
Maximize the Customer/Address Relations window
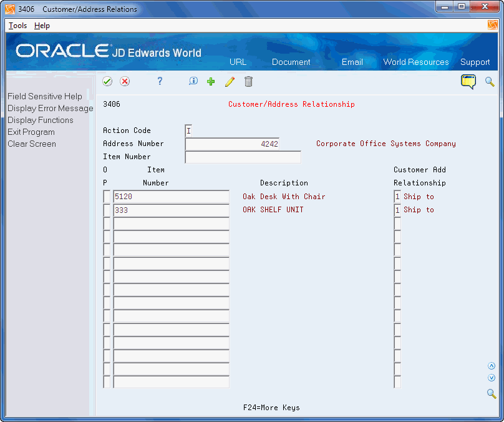tap(462, 6)
